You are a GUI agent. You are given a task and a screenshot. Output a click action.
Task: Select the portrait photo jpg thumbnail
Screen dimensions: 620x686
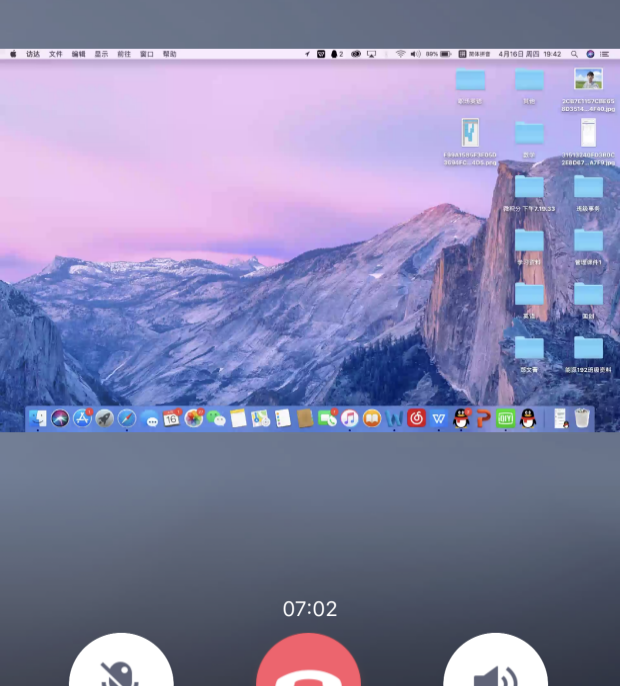pos(588,81)
